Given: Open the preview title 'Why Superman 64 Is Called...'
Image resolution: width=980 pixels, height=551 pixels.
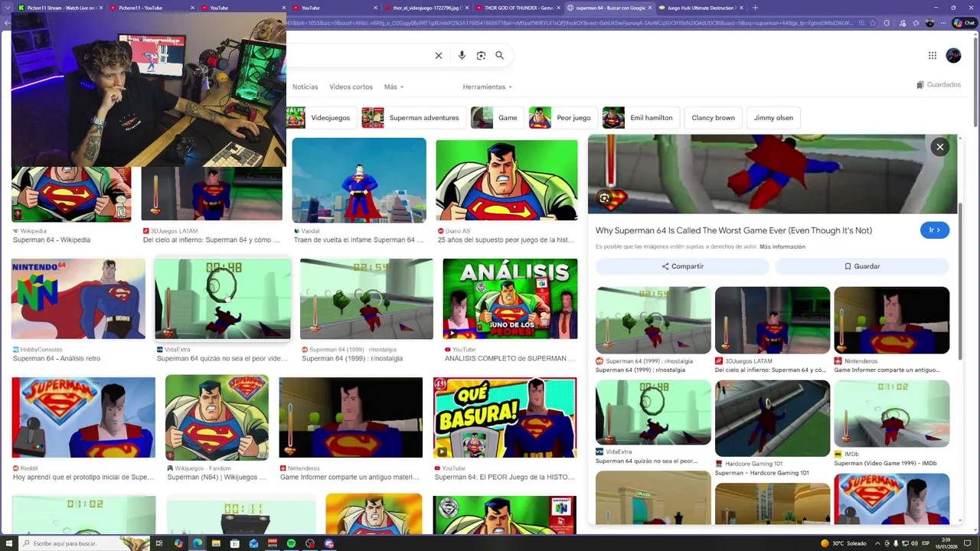Looking at the screenshot, I should pos(733,230).
